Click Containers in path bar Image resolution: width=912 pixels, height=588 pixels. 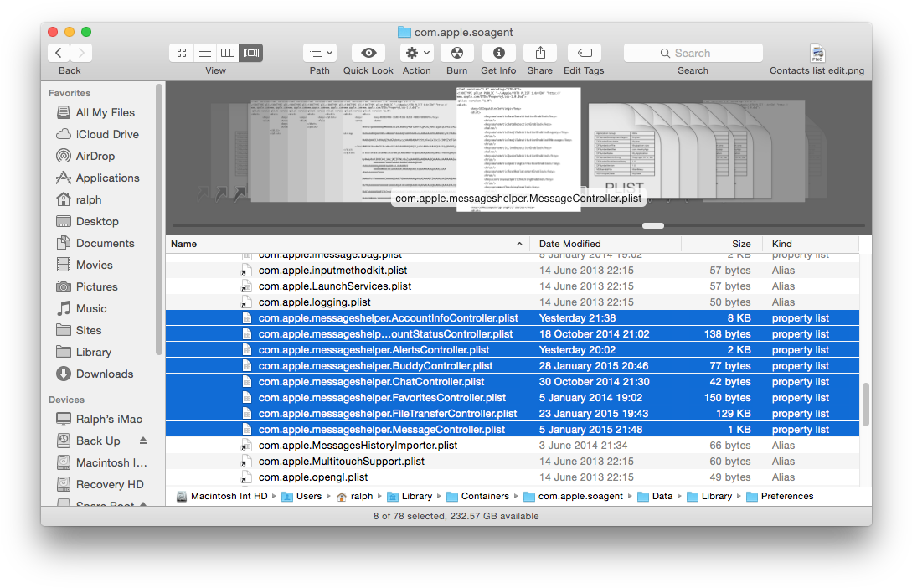(477, 496)
